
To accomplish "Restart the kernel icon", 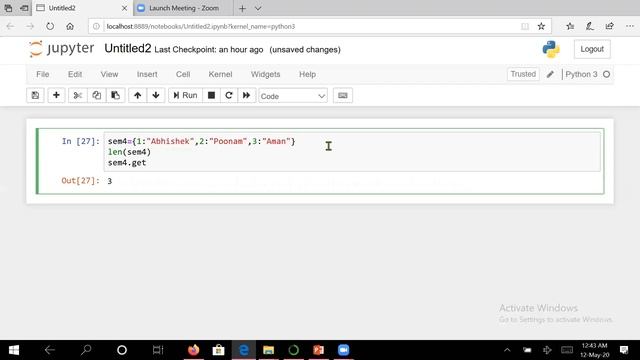I will (229, 96).
